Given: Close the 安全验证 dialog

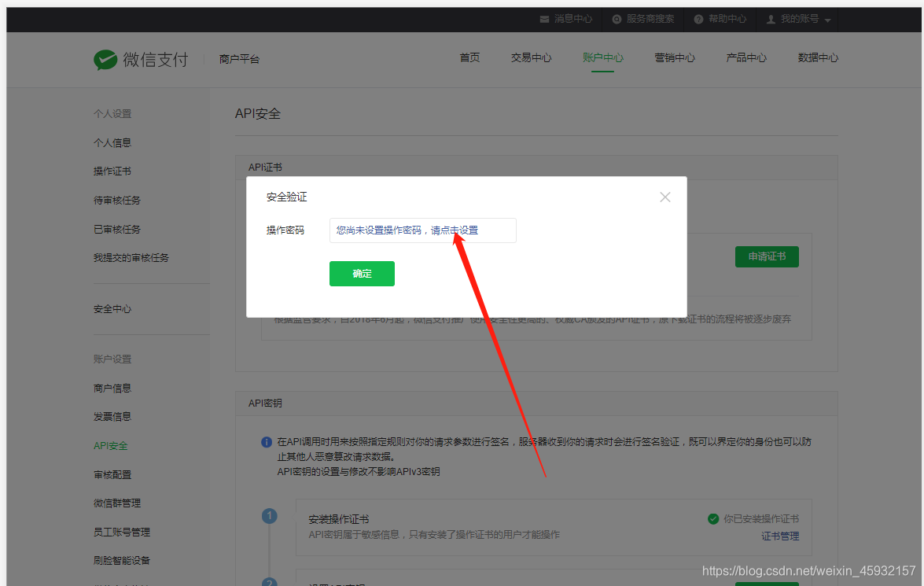Looking at the screenshot, I should tap(664, 197).
